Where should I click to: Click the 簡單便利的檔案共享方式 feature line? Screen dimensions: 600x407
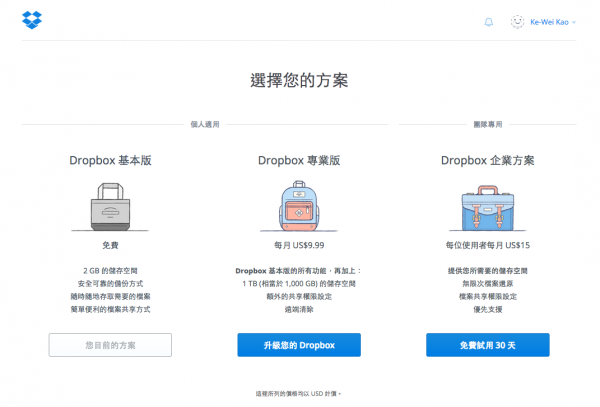tap(110, 309)
